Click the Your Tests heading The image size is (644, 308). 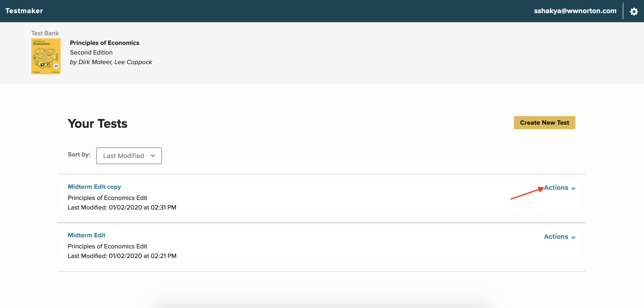97,124
